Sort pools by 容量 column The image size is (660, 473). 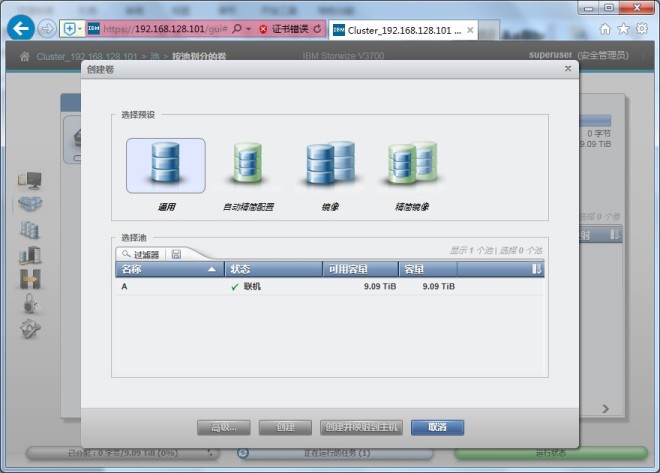point(428,269)
